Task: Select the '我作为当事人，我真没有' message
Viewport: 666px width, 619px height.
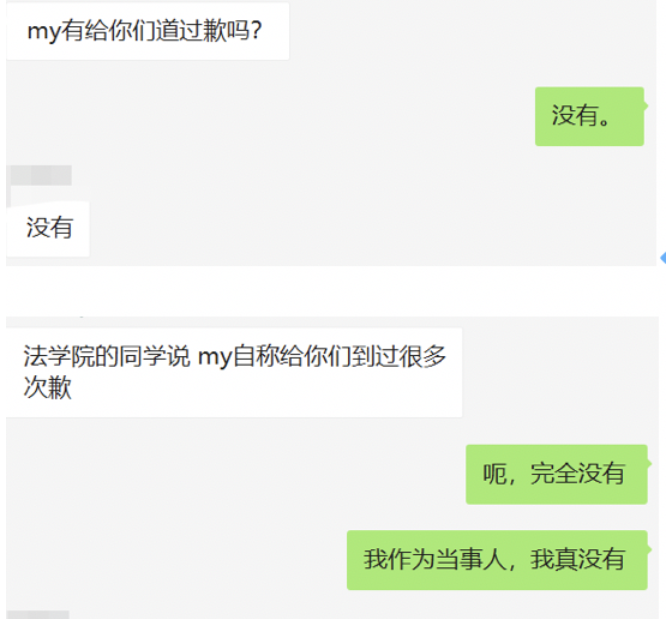Action: pos(497,560)
